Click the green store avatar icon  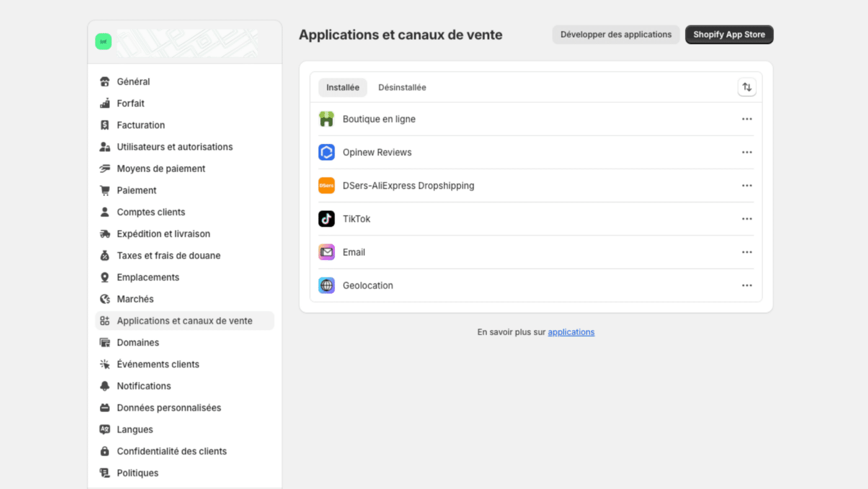103,42
